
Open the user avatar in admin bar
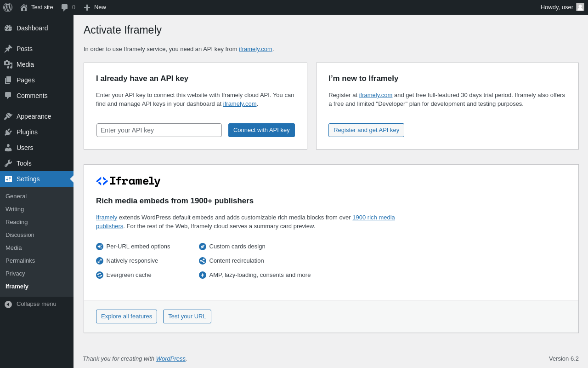[580, 7]
